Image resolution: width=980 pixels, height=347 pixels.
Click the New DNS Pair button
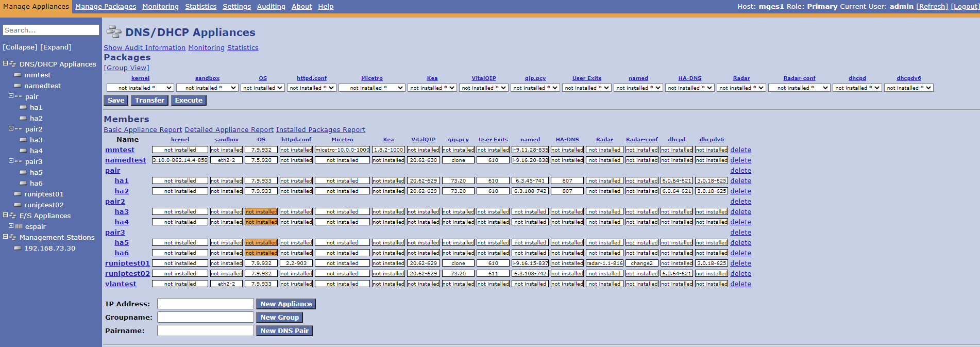point(284,331)
